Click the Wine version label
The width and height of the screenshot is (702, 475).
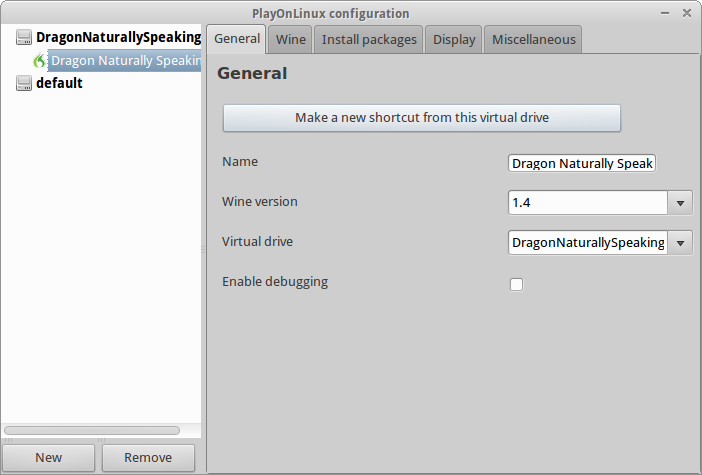pos(260,201)
